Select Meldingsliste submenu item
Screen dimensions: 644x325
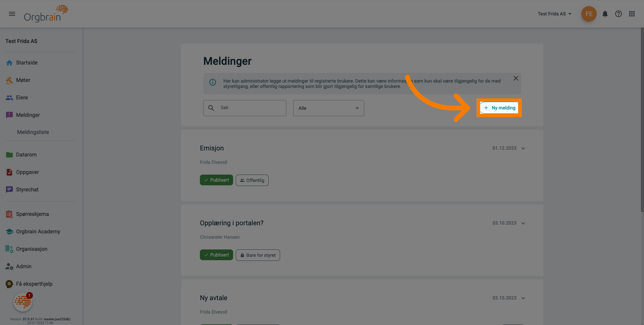(33, 132)
